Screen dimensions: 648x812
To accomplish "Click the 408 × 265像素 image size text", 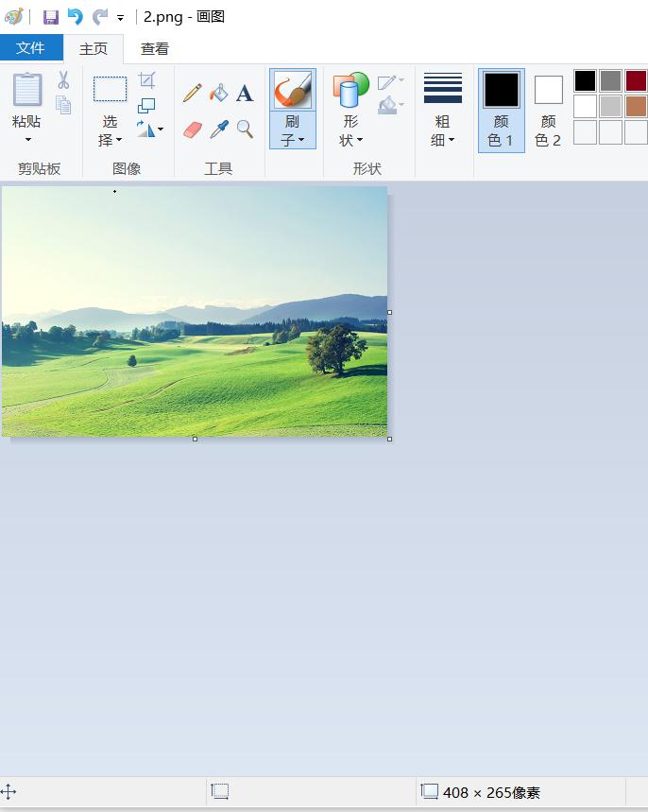I will coord(492,792).
